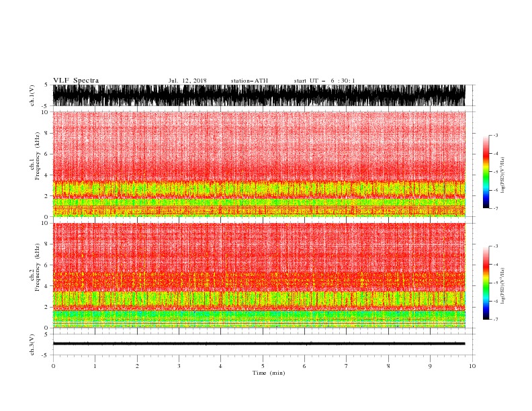
Task: Click time axis tick label "9"
Action: click(430, 366)
